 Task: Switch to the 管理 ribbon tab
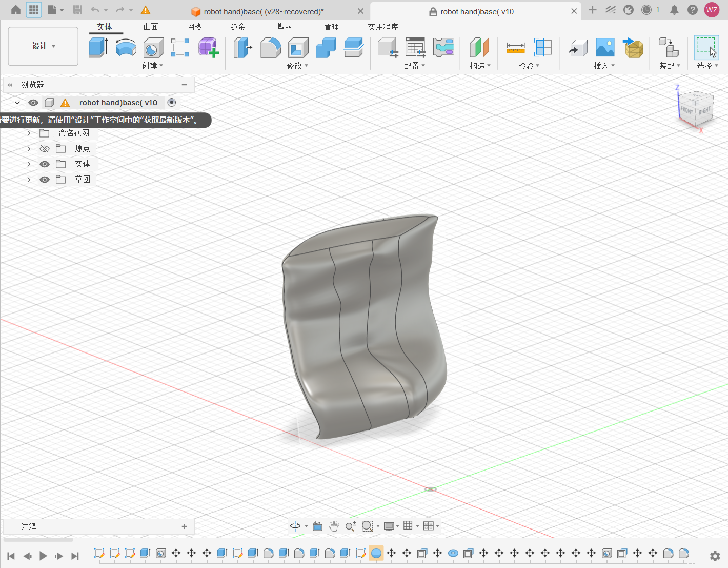[332, 27]
